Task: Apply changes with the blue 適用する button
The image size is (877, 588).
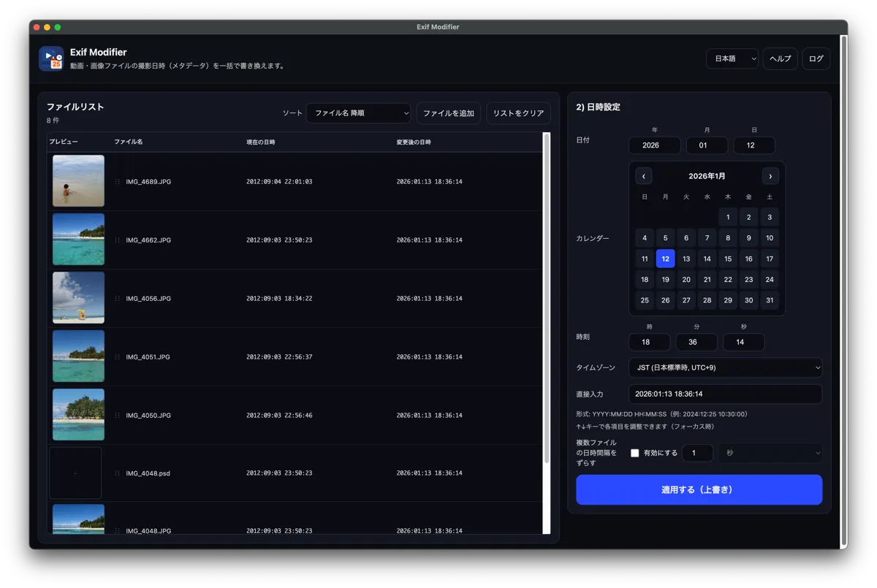Action: click(x=699, y=489)
